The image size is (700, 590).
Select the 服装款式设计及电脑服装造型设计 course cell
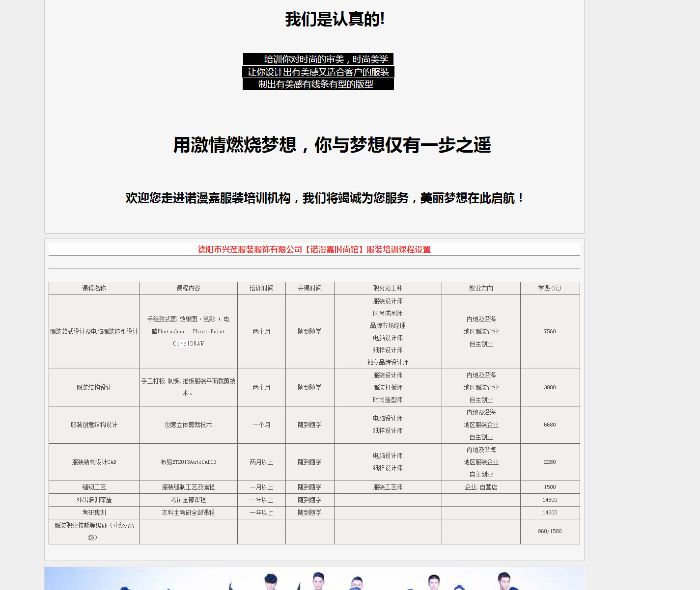point(94,332)
